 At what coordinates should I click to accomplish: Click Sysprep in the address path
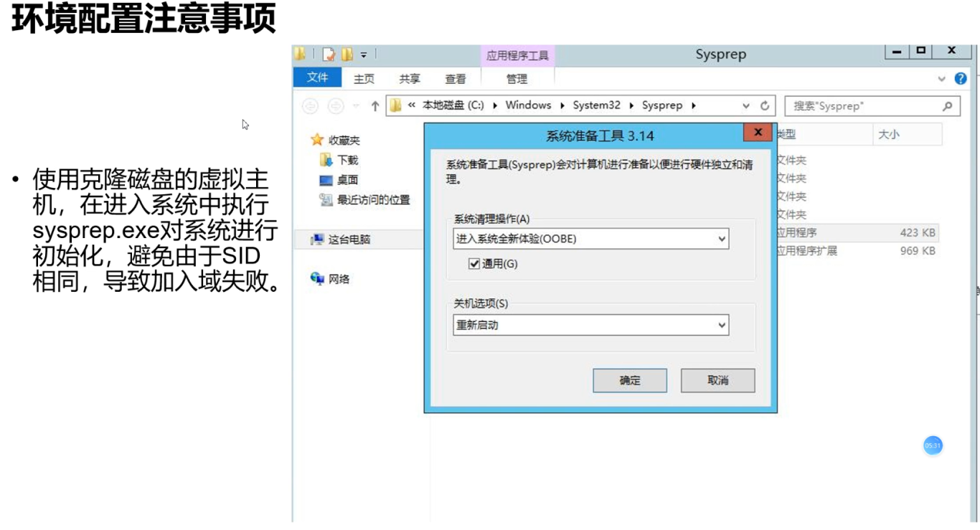coord(662,105)
